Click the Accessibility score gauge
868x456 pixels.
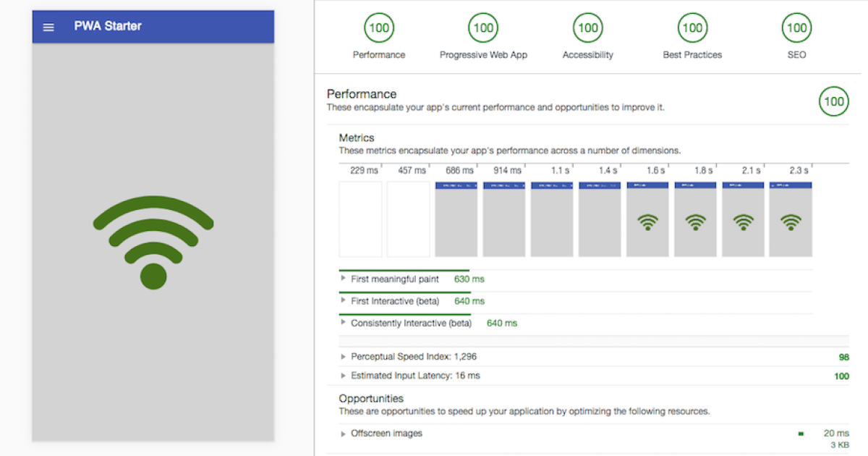[587, 28]
